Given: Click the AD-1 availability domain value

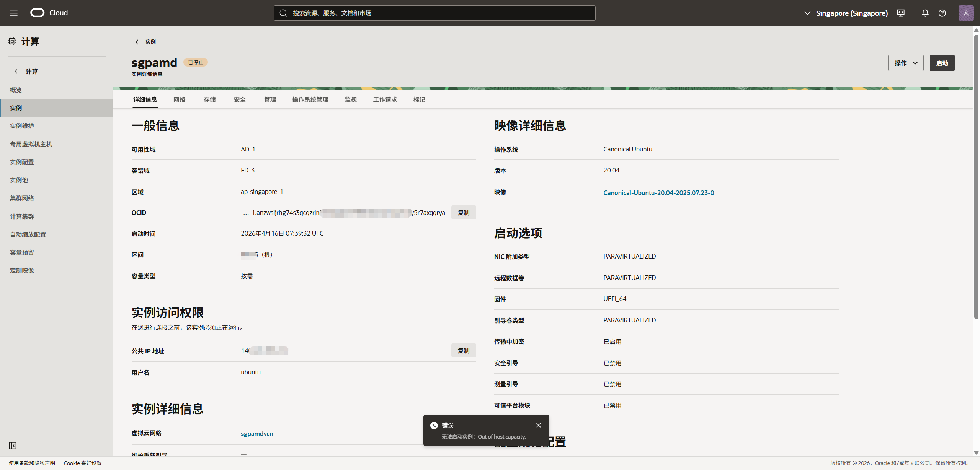Looking at the screenshot, I should (x=248, y=149).
